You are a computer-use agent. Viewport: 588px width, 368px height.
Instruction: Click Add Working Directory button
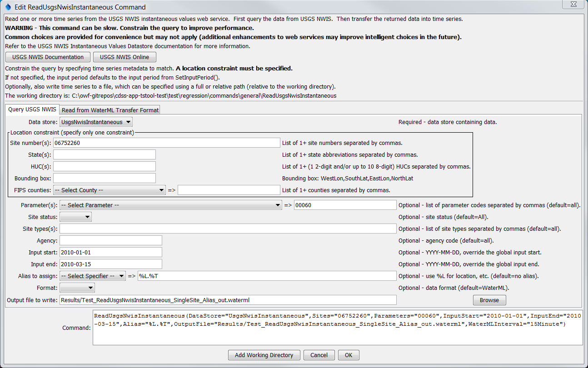(264, 355)
